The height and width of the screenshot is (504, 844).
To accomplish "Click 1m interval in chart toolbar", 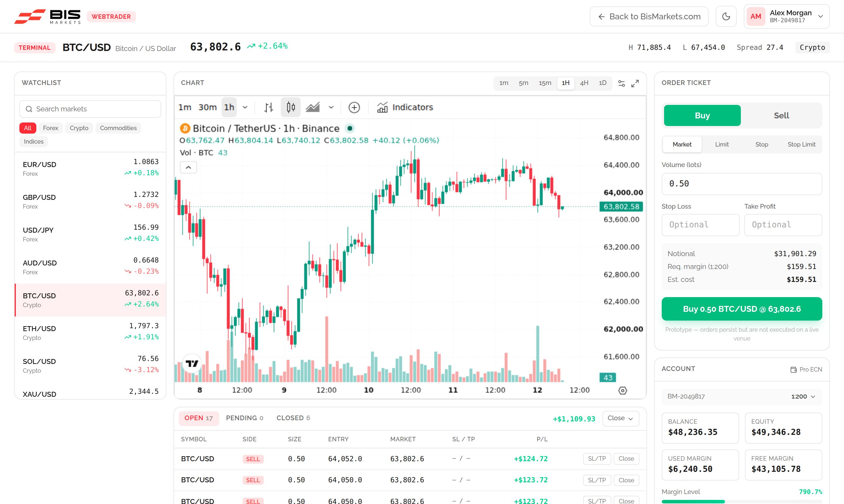I will [x=185, y=107].
